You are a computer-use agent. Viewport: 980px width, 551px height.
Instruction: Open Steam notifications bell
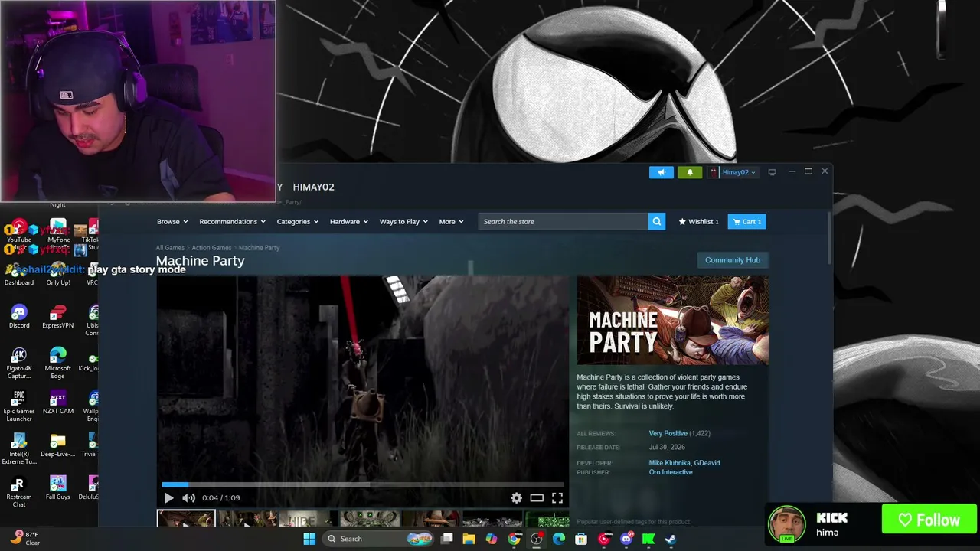pyautogui.click(x=690, y=172)
